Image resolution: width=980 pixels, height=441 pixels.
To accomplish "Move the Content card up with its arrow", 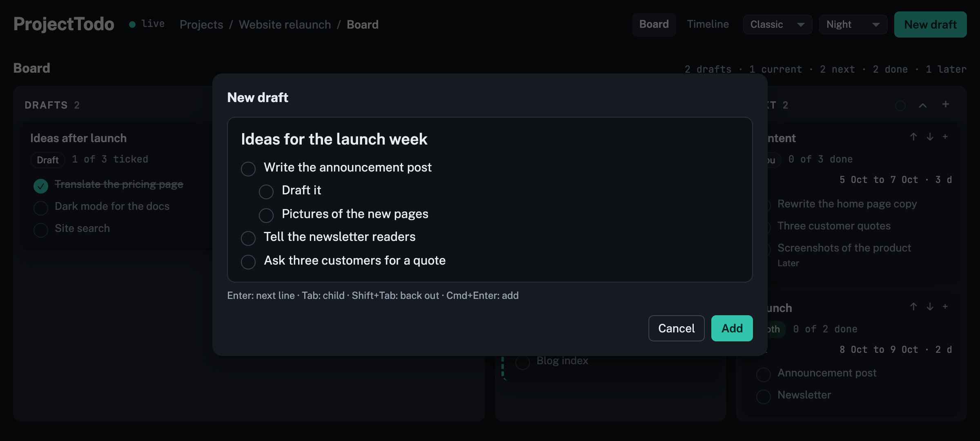I will tap(913, 137).
